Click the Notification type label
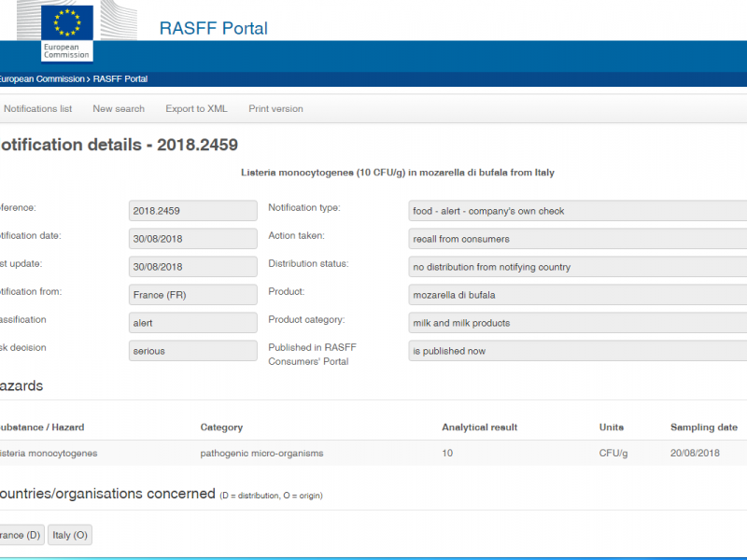Screen dimensions: 747x560 (304, 207)
